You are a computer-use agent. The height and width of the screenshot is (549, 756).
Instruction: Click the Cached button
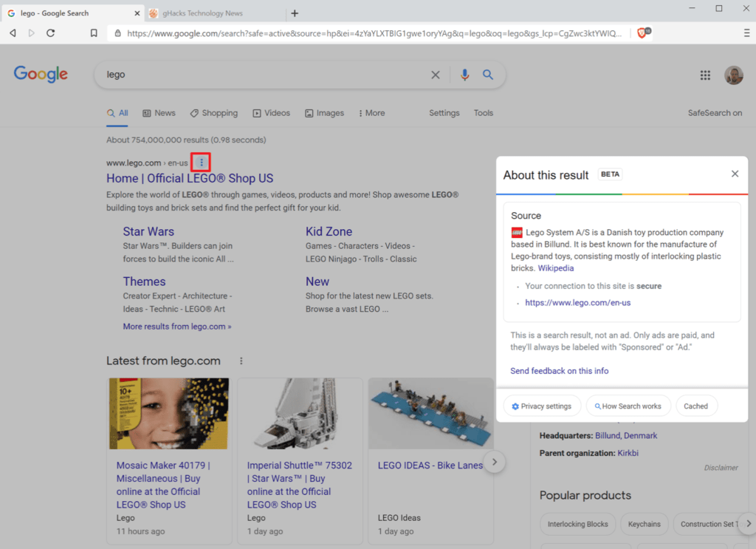(x=695, y=406)
